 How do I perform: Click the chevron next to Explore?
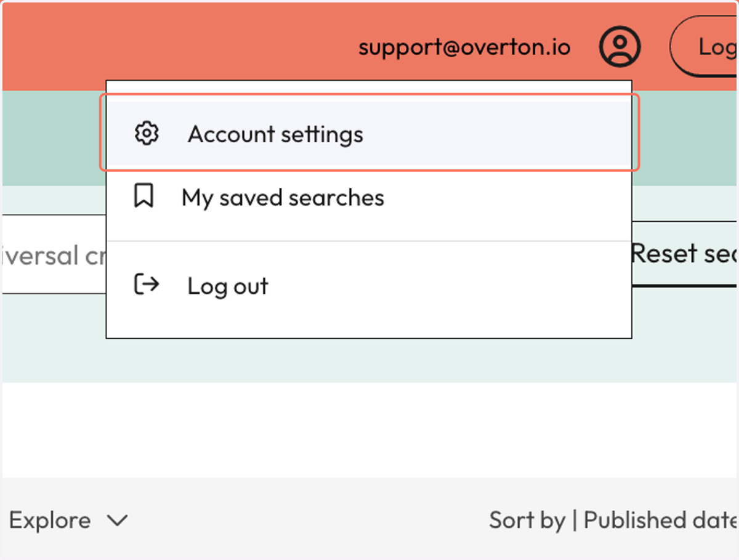coord(117,521)
